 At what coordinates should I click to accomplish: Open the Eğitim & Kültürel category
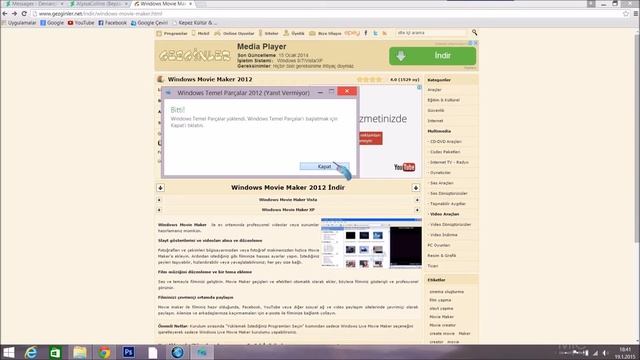pos(443,100)
